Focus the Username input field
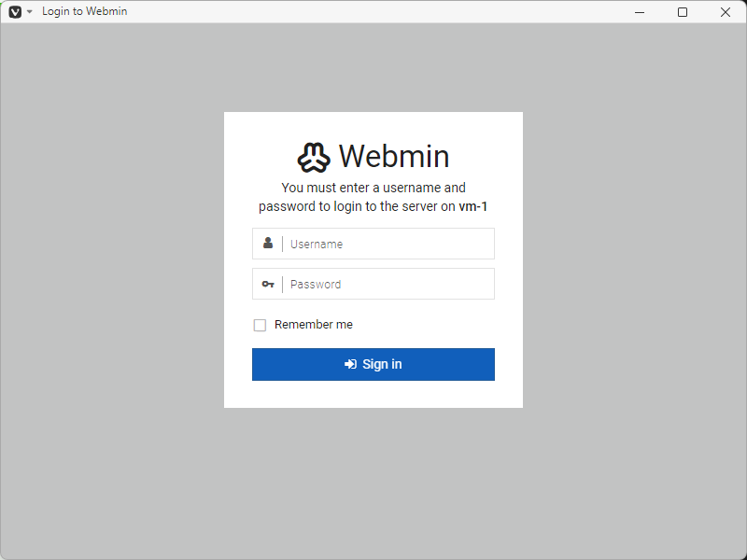 coord(373,244)
